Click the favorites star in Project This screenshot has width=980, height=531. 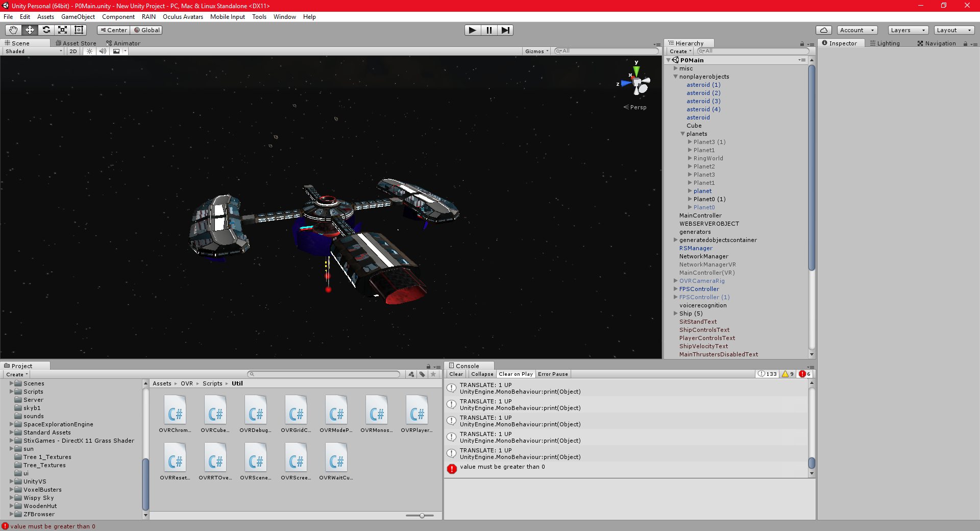[433, 374]
